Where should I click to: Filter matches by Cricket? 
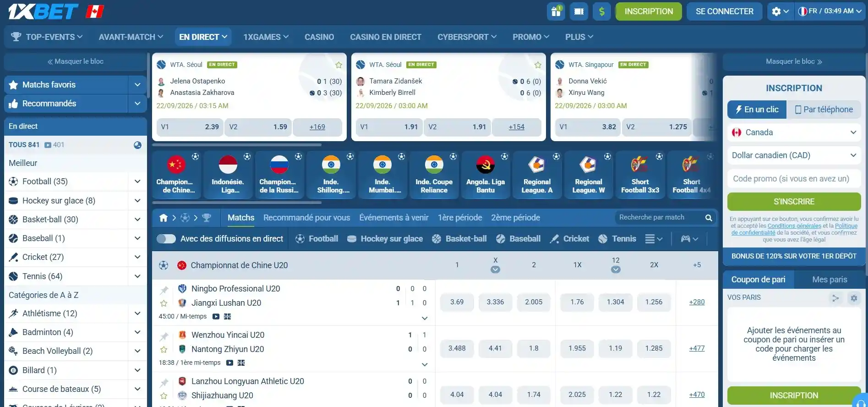[570, 239]
